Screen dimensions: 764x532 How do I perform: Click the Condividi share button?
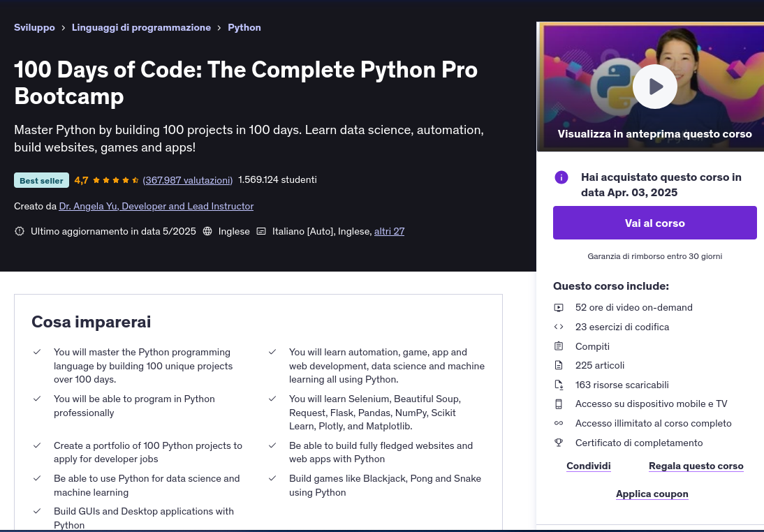588,466
